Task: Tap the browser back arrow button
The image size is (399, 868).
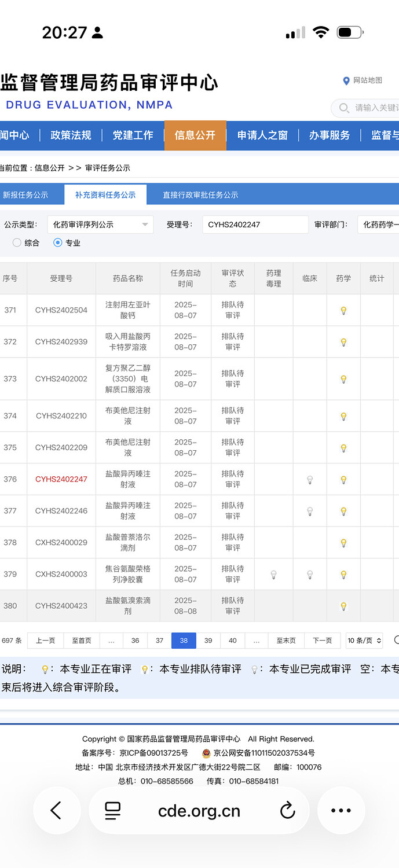Action: point(56,811)
